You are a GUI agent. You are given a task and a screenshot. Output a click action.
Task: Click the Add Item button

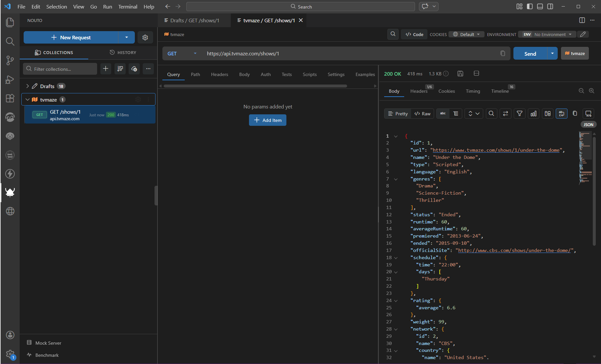(x=268, y=120)
